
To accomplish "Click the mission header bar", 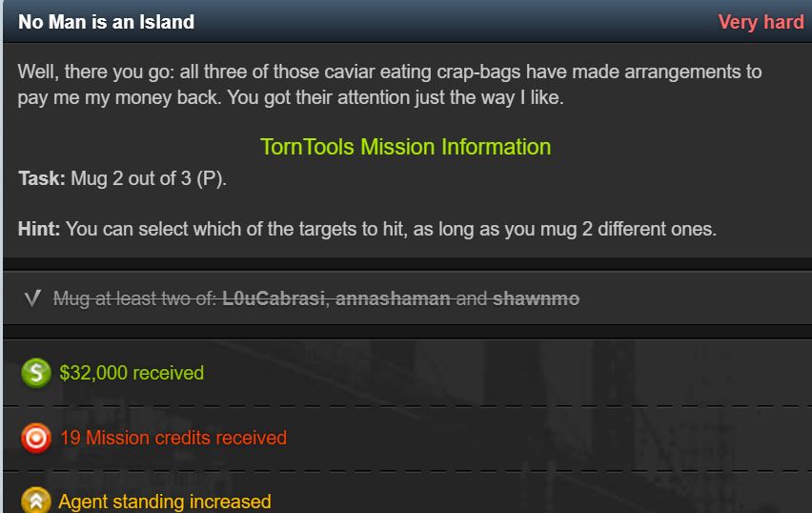I will 408,21.
